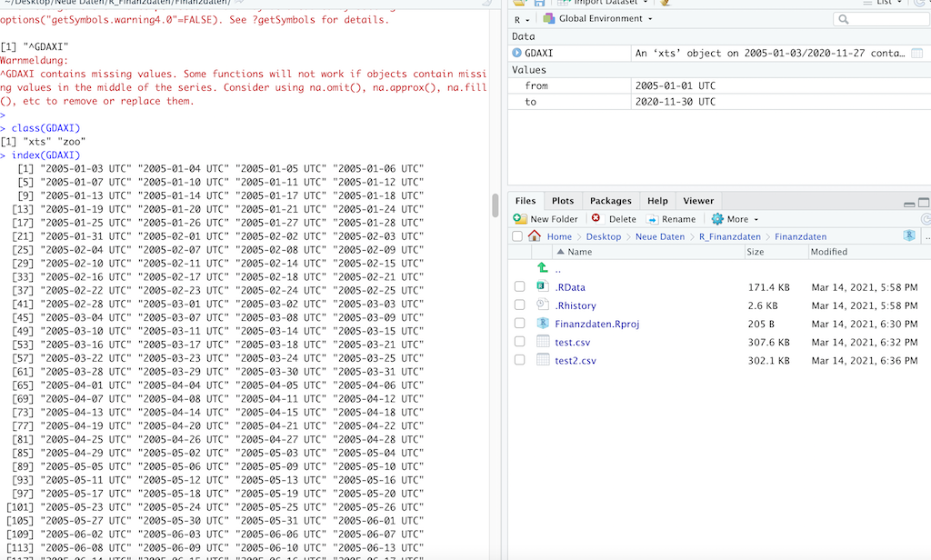Open the Global Environment dropdown
The width and height of the screenshot is (931, 560).
(x=598, y=19)
